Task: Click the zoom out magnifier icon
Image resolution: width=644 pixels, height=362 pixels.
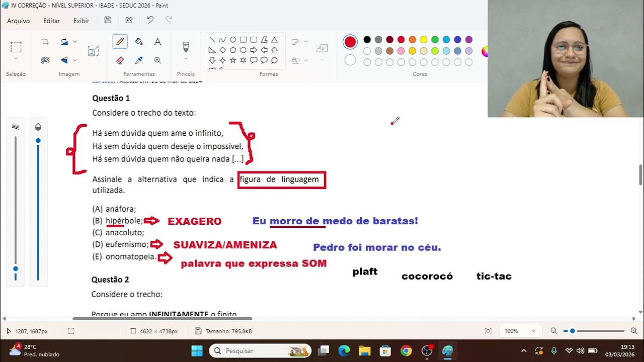Action: pyautogui.click(x=553, y=331)
